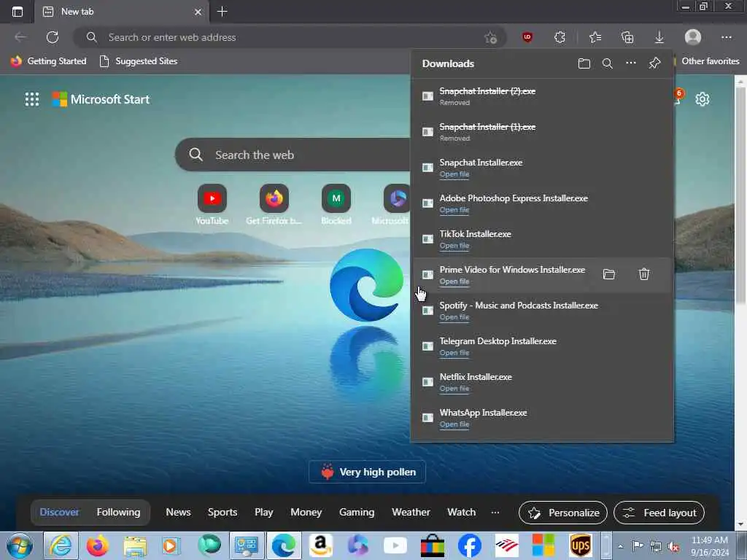Open file link for Telegram Desktop Installer
The height and width of the screenshot is (560, 747).
click(454, 353)
